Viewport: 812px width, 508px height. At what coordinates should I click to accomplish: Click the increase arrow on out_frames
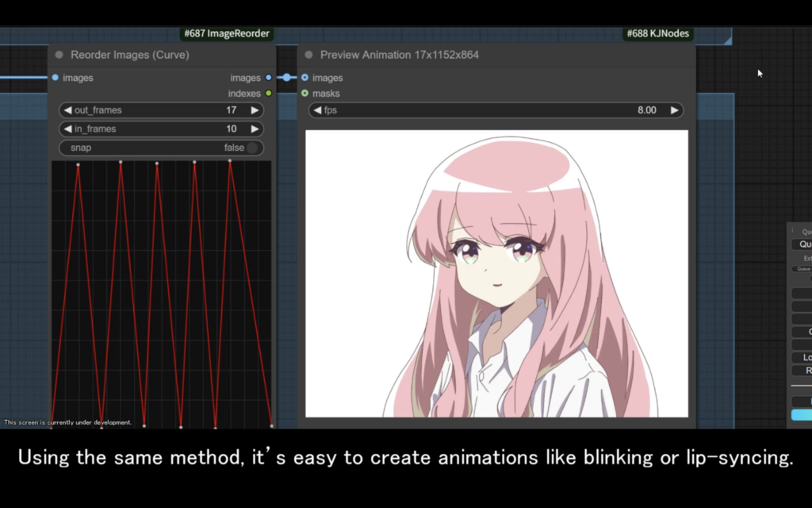pos(255,110)
